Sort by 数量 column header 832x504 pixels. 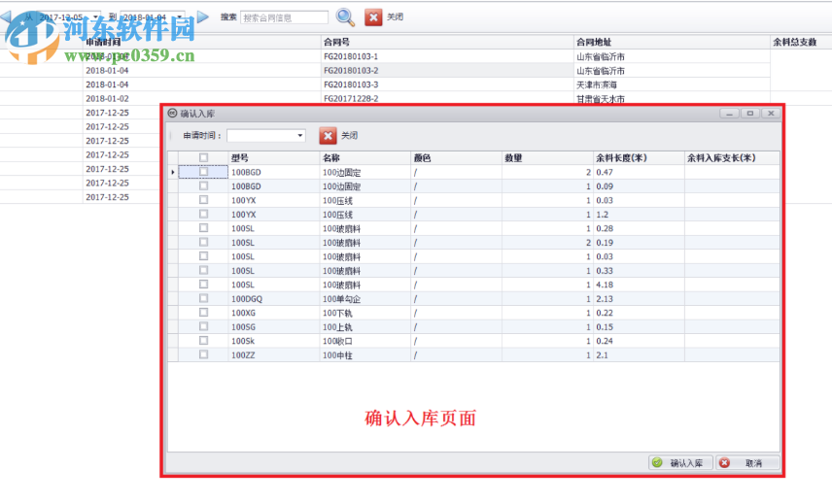[547, 158]
